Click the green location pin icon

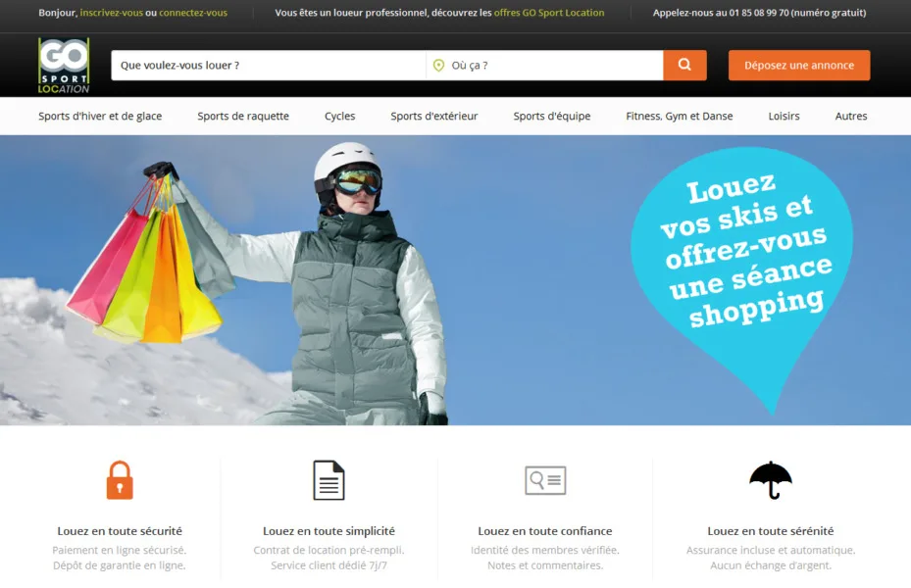[438, 66]
